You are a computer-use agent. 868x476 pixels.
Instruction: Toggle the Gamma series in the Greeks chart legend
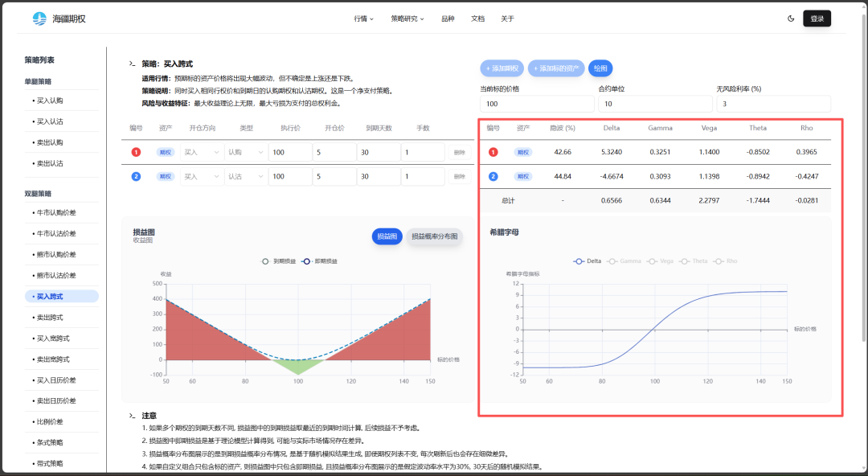click(x=625, y=261)
